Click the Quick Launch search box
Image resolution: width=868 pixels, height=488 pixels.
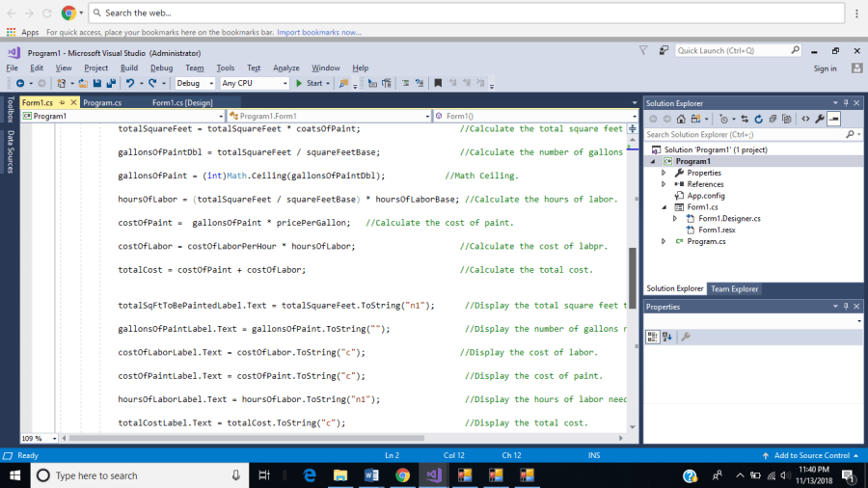pos(738,50)
